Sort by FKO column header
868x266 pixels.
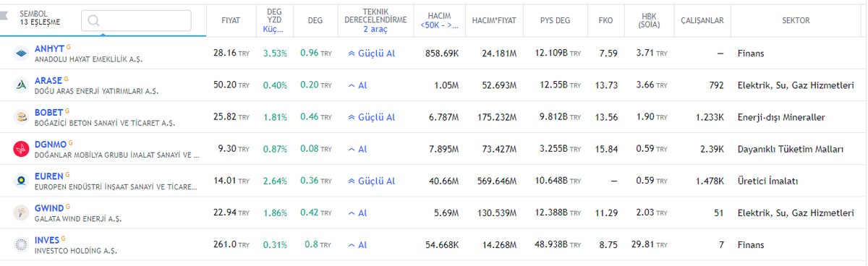(x=605, y=20)
